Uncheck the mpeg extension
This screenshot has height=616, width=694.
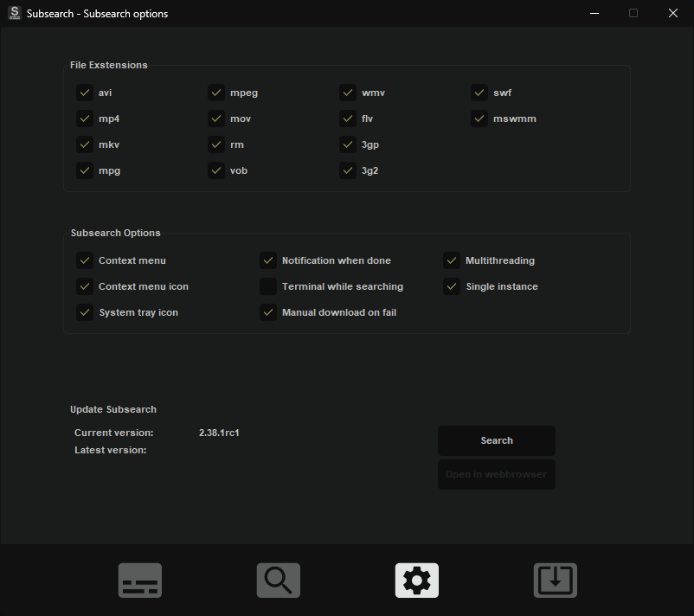point(216,93)
